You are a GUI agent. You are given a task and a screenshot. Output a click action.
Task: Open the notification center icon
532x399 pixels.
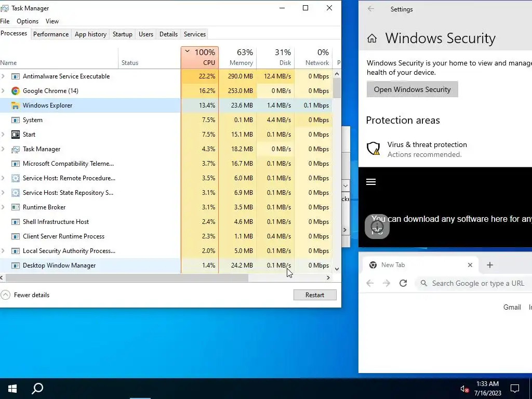[x=515, y=389]
